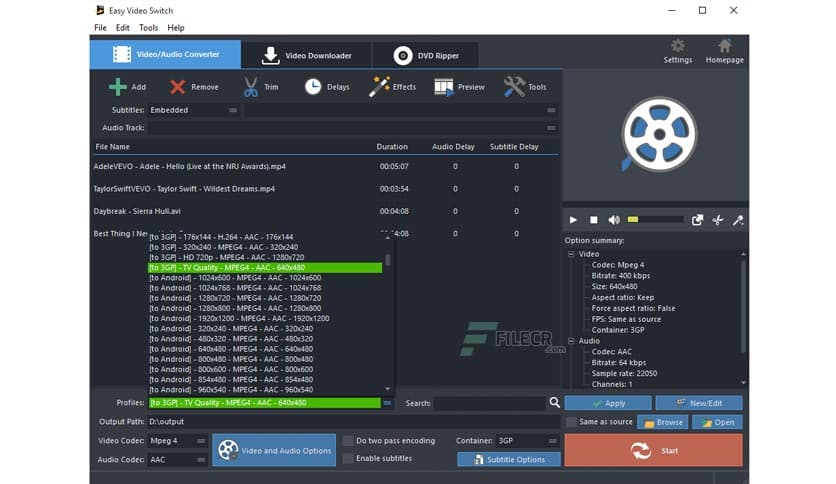This screenshot has height=484, width=836.
Task: Click the Apply button
Action: point(608,403)
